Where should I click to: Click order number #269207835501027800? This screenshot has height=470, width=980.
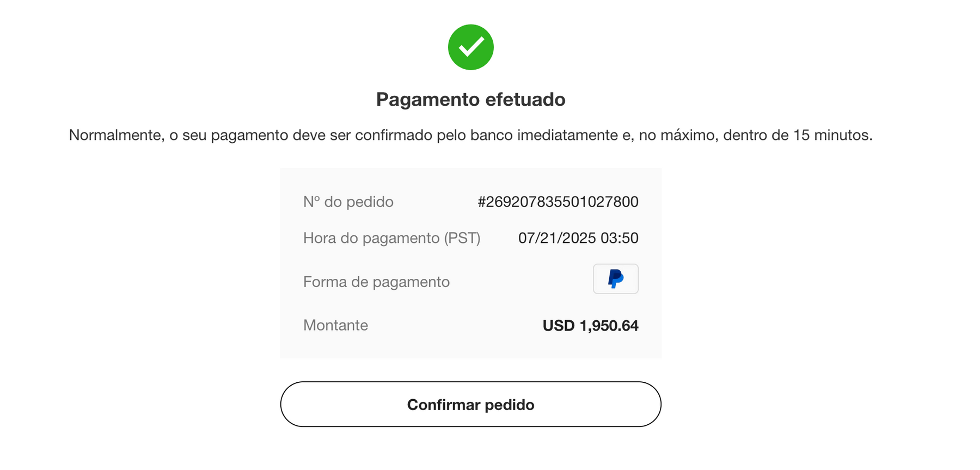[558, 202]
